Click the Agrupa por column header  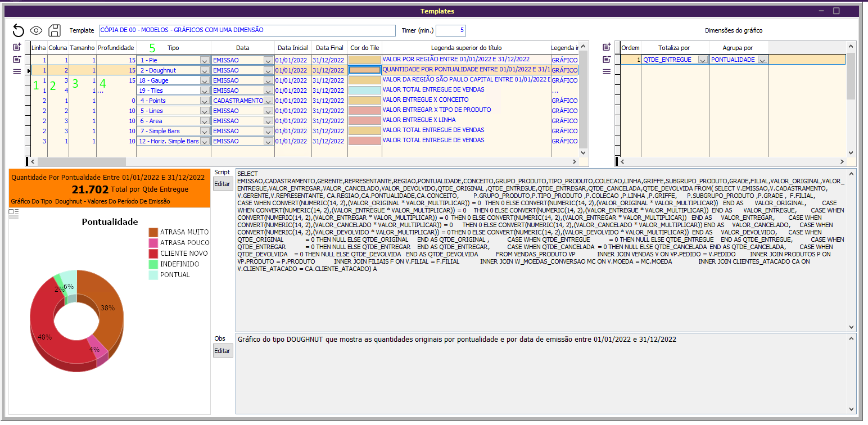tap(738, 48)
